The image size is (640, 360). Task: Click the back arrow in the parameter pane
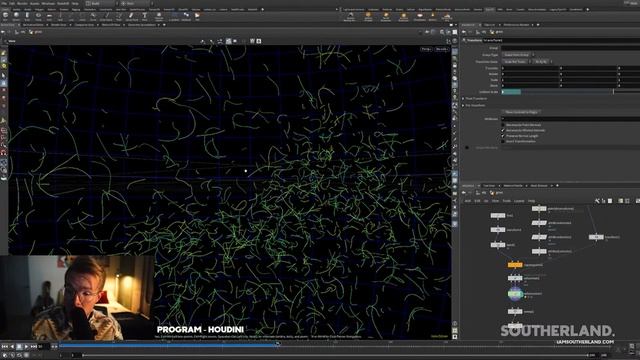464,32
